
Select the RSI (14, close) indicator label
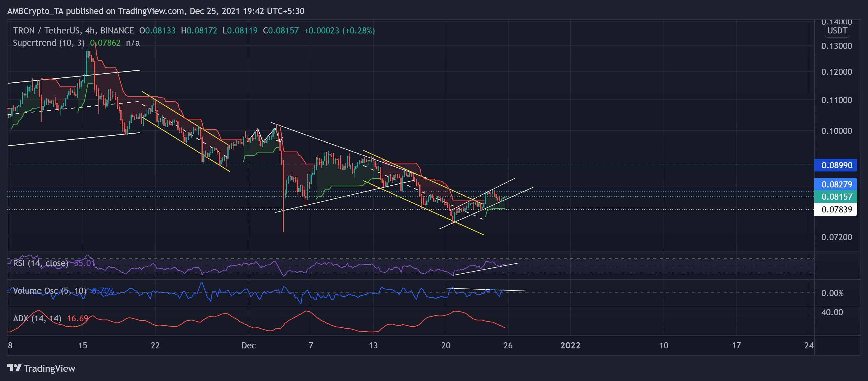pyautogui.click(x=40, y=263)
